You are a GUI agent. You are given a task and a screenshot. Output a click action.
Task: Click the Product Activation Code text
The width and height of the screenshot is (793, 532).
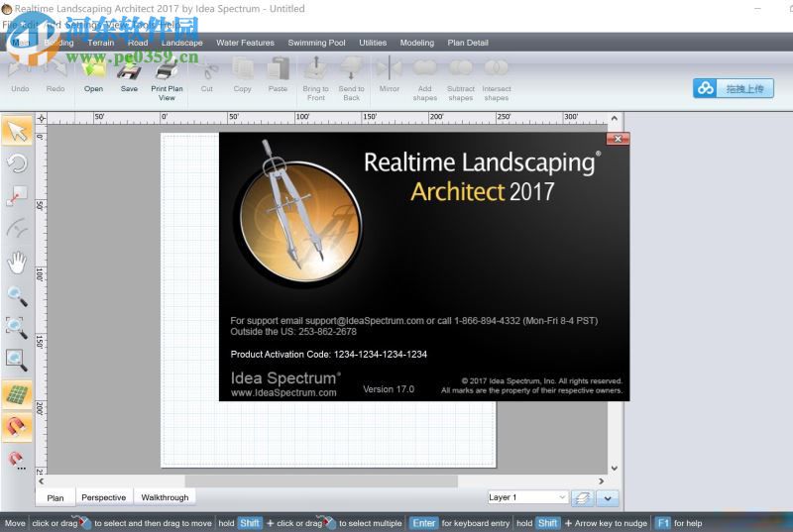tap(329, 354)
